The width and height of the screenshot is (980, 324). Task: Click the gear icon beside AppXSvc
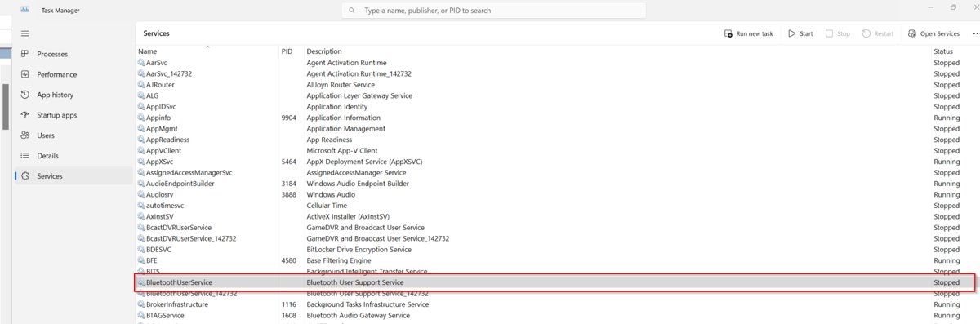coord(142,162)
